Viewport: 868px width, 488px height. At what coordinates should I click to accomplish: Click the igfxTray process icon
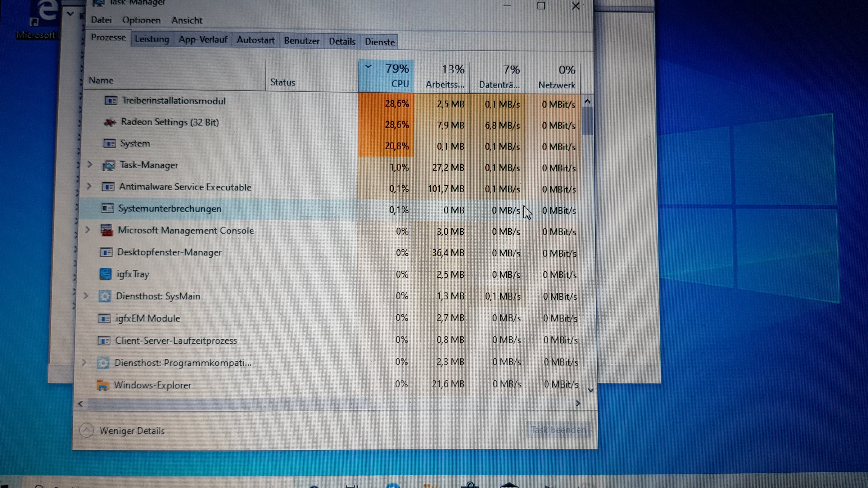[x=106, y=274]
